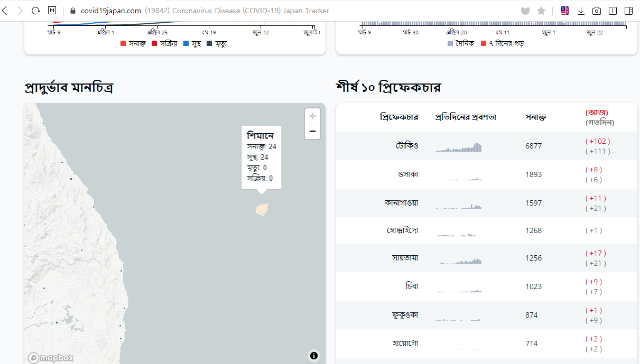Viewport: 640px width, 364px height.
Task: Click the highlighted island on the map
Action: [262, 209]
